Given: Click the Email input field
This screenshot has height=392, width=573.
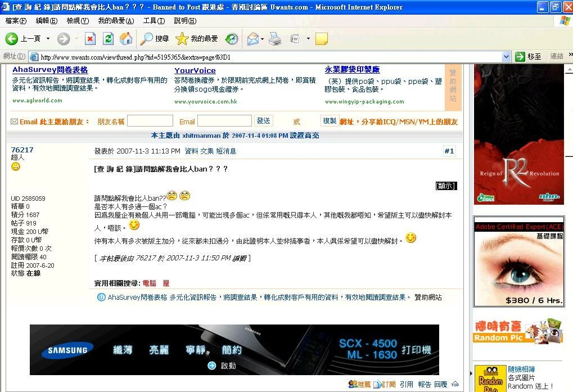Looking at the screenshot, I should pyautogui.click(x=224, y=121).
